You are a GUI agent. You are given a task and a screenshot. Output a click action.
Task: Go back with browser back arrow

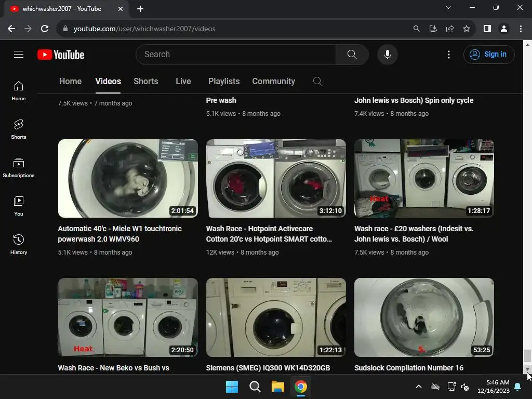(x=11, y=29)
